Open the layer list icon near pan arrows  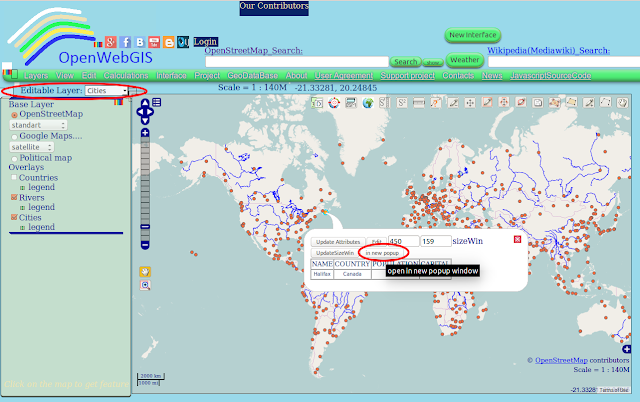[157, 102]
